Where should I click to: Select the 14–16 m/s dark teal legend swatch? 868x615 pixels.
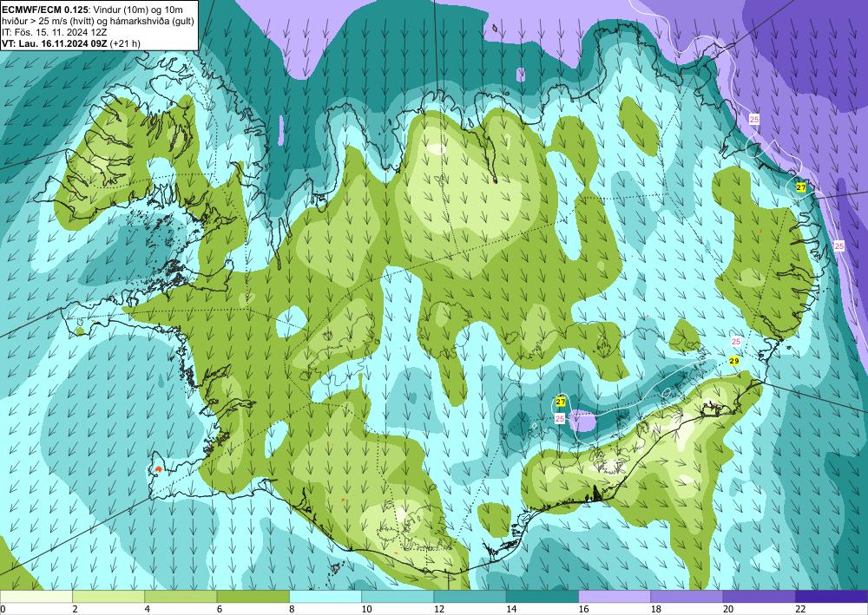pos(542,596)
